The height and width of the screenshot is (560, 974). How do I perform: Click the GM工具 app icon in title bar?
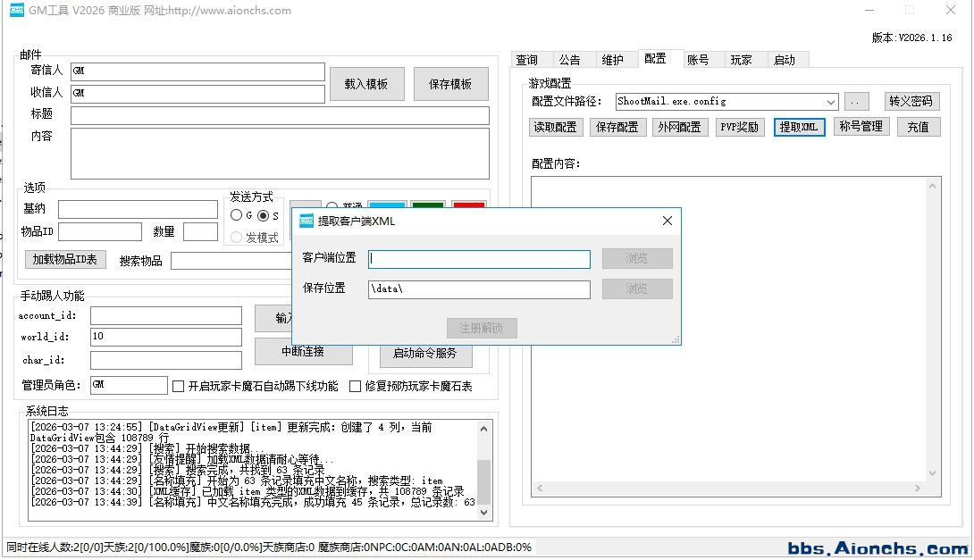pos(16,11)
